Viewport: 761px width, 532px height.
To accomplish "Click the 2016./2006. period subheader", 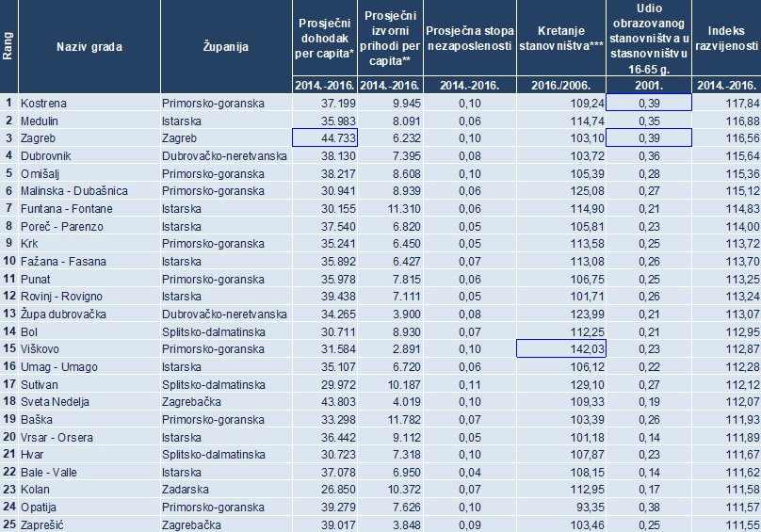I will (561, 86).
